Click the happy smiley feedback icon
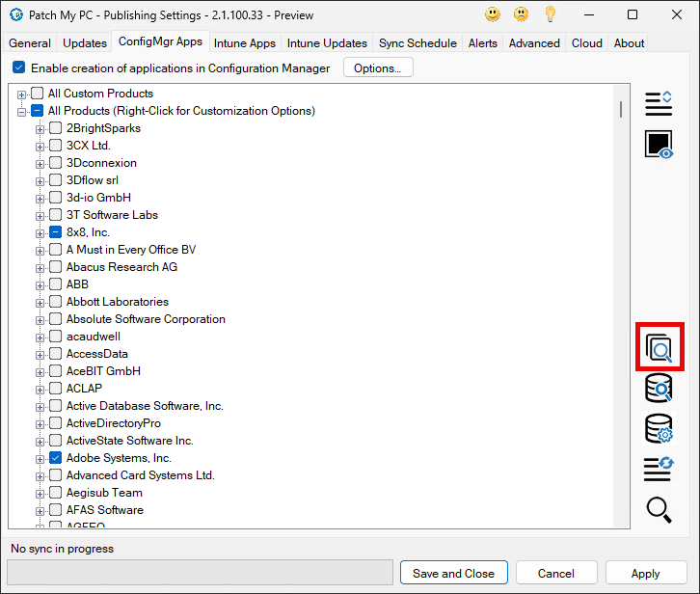 (x=493, y=14)
